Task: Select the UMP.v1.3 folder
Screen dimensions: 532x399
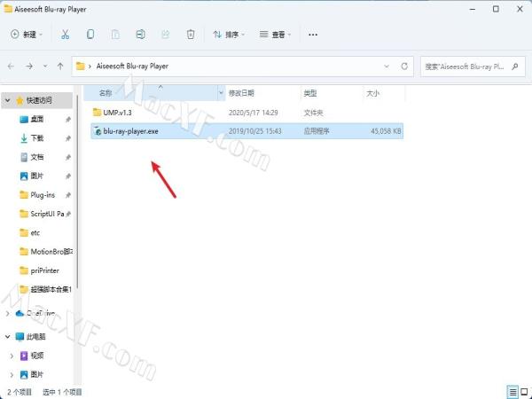Action: (x=247, y=113)
